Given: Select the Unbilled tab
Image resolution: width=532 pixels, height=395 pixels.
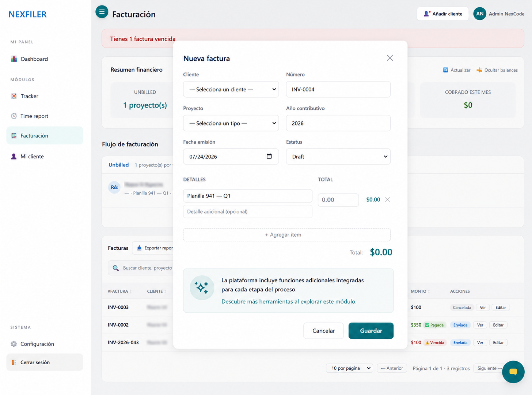Looking at the screenshot, I should [119, 165].
